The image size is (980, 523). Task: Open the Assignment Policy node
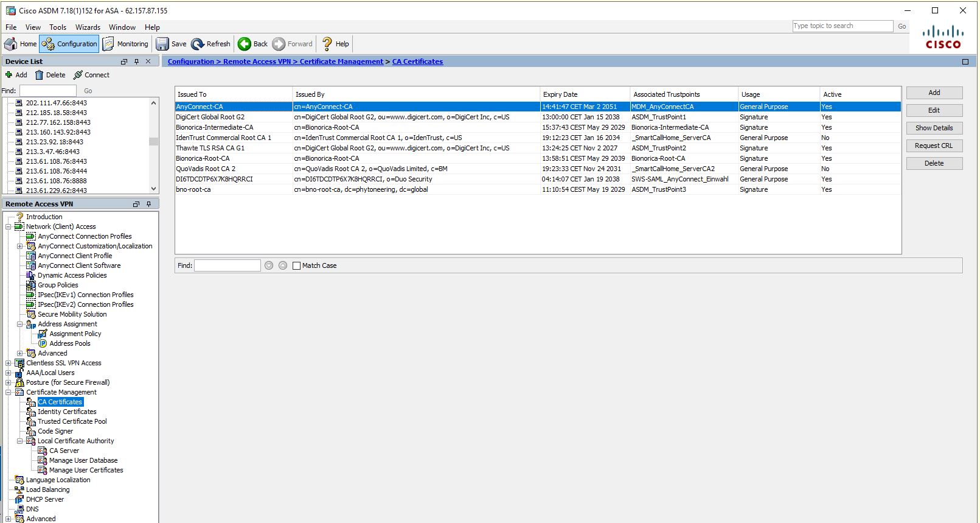[x=75, y=334]
